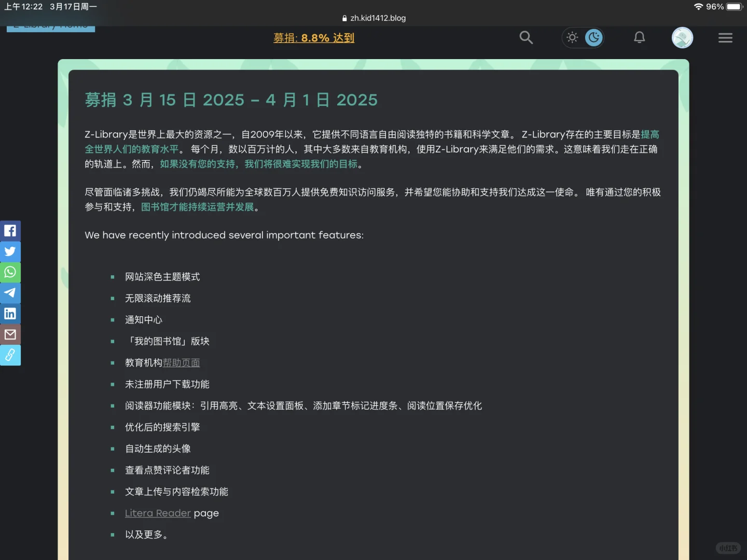747x560 pixels.
Task: Click list item 「我的图书馆」版块
Action: click(167, 341)
